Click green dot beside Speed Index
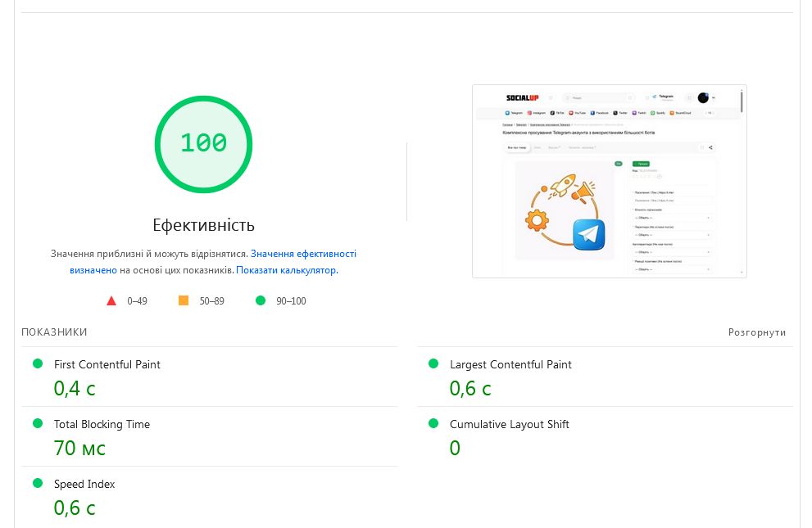Viewport: 812px width, 528px height. pos(37,483)
